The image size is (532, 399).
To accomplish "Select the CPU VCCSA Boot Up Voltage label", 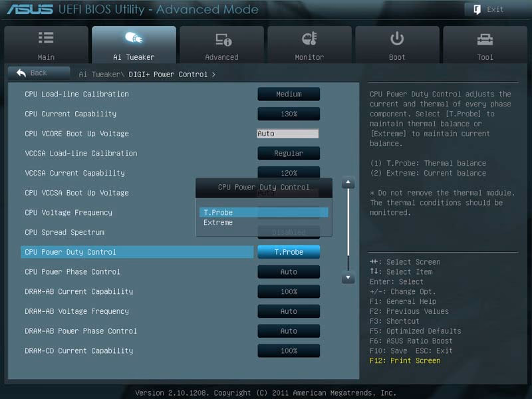I will pyautogui.click(x=76, y=192).
